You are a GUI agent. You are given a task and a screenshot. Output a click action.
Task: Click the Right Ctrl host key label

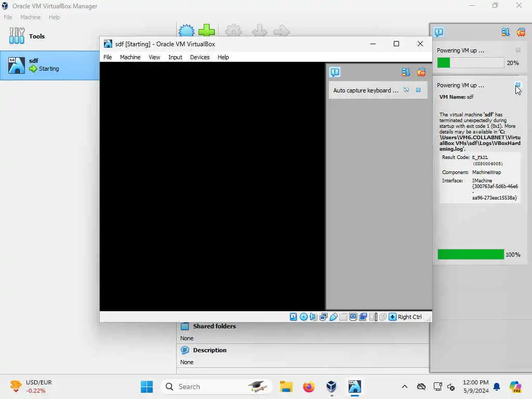click(409, 317)
